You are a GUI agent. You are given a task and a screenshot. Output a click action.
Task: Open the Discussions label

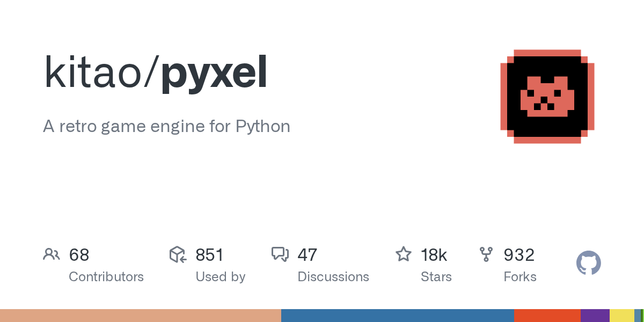pyautogui.click(x=333, y=277)
